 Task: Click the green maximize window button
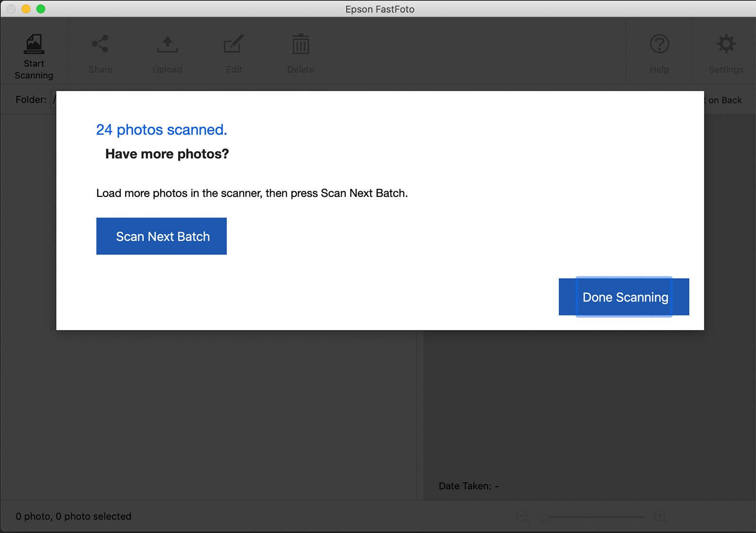click(41, 9)
